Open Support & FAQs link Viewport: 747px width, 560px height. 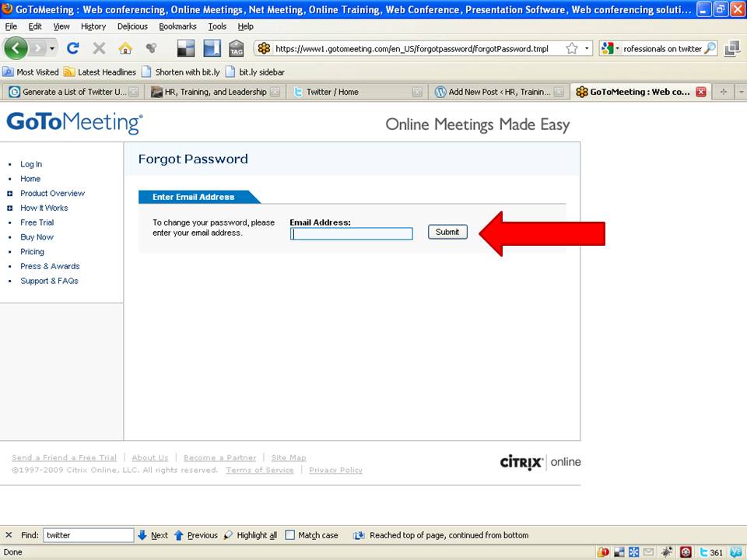point(49,281)
